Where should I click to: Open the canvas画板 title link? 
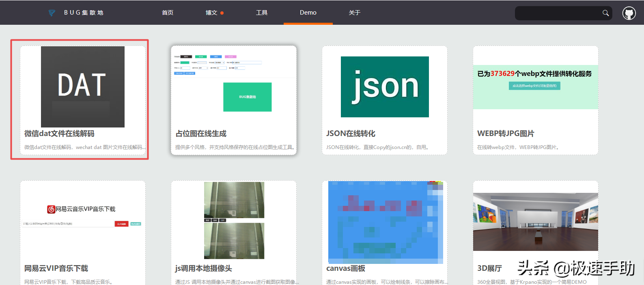[x=346, y=268]
